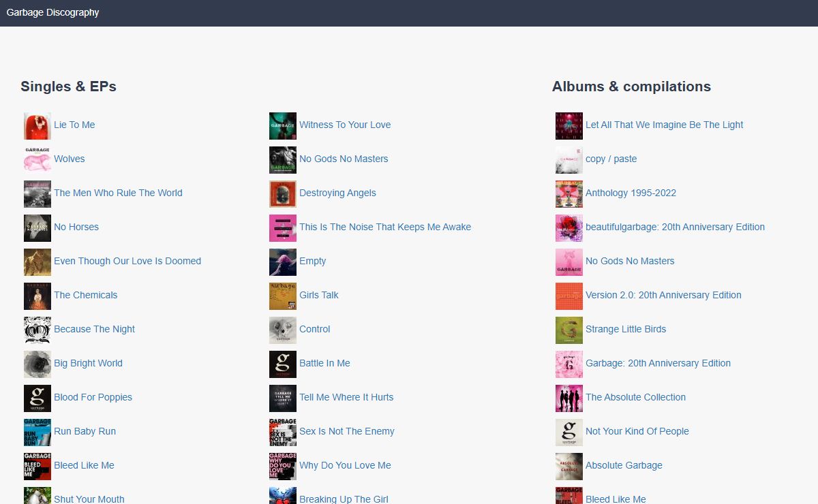The image size is (818, 504).
Task: Click Blood For Poppies cover thumbnail
Action: click(37, 398)
